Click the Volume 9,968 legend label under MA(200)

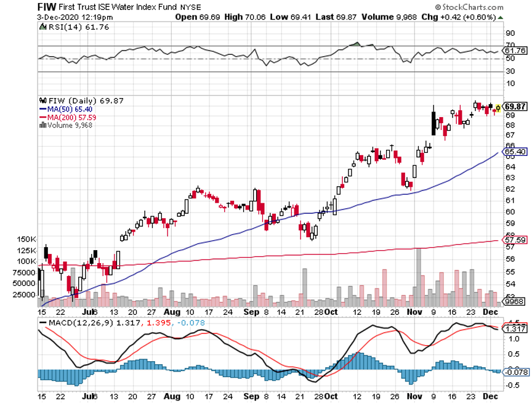[x=70, y=125]
